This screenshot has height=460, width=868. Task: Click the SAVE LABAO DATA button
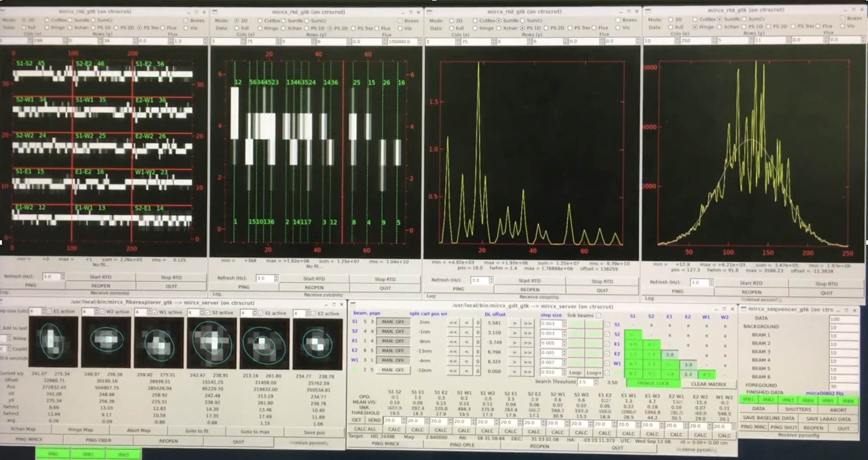(x=828, y=419)
